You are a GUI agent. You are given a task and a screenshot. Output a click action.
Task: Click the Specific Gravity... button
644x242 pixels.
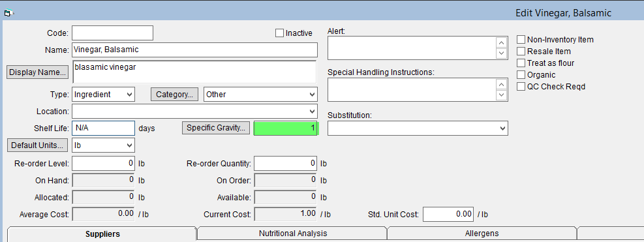(x=216, y=128)
